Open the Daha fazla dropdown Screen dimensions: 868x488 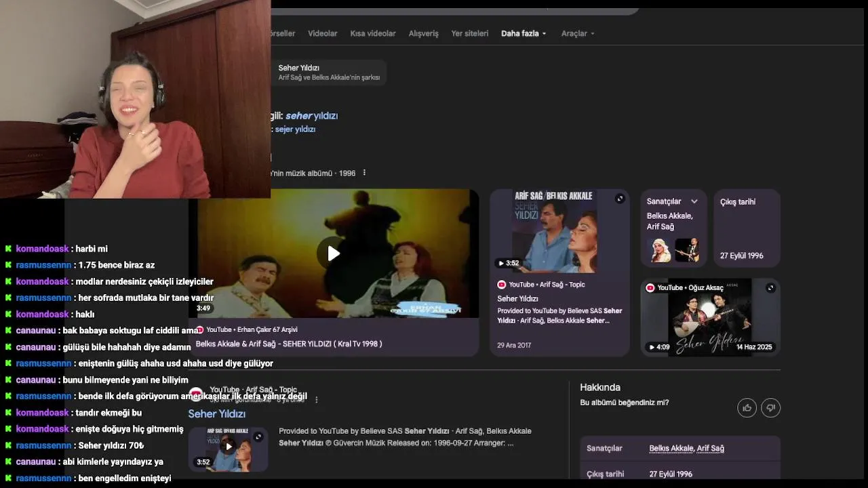524,33
